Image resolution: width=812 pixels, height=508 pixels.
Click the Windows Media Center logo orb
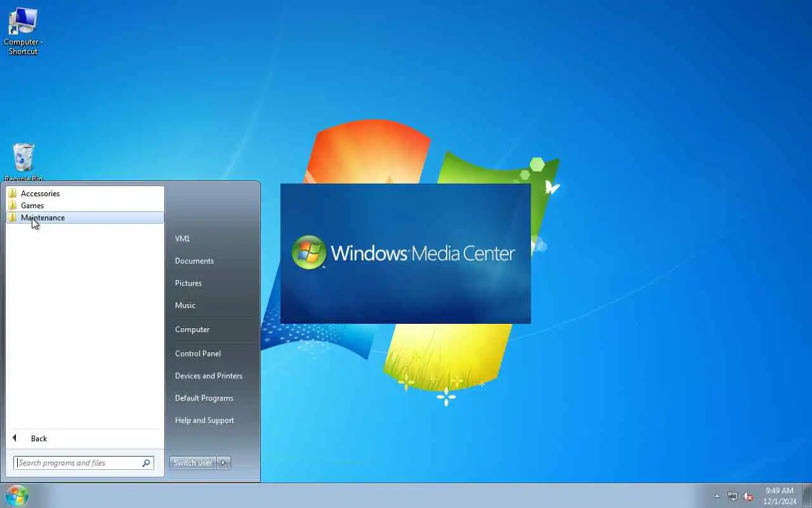[309, 253]
